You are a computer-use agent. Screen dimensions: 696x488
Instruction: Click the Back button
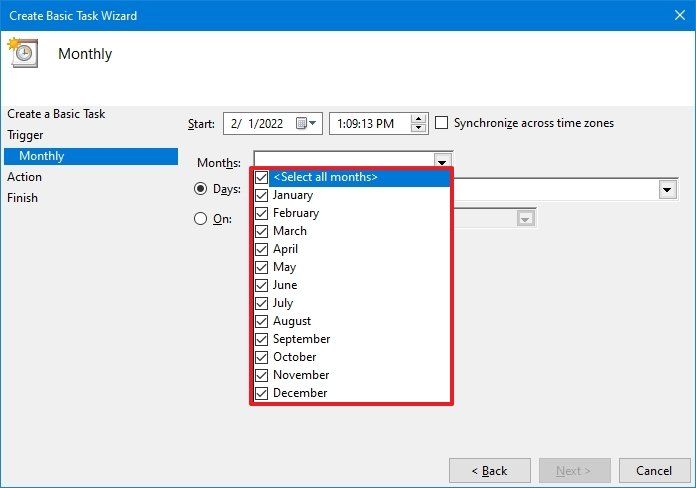tap(490, 470)
